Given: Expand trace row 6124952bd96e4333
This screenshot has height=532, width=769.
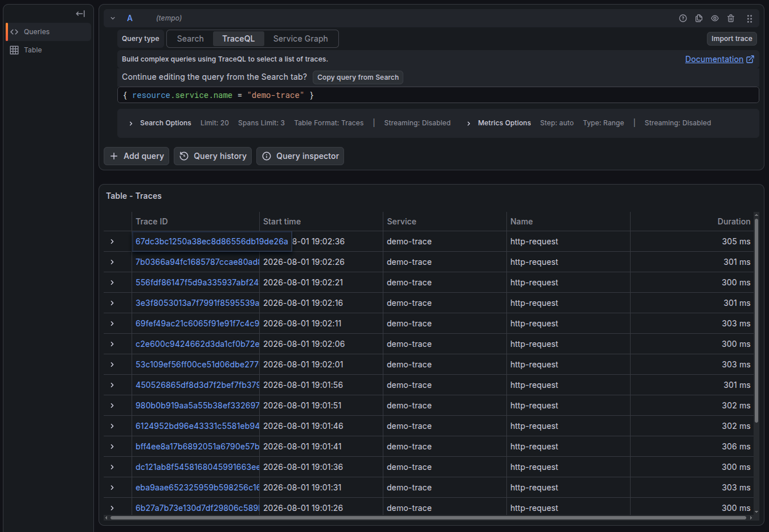Looking at the screenshot, I should [112, 426].
